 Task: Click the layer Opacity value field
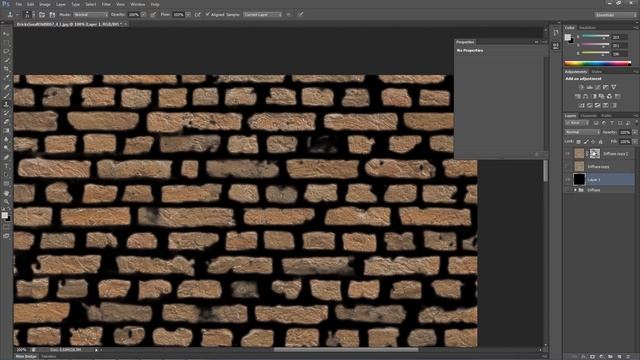[x=624, y=132]
